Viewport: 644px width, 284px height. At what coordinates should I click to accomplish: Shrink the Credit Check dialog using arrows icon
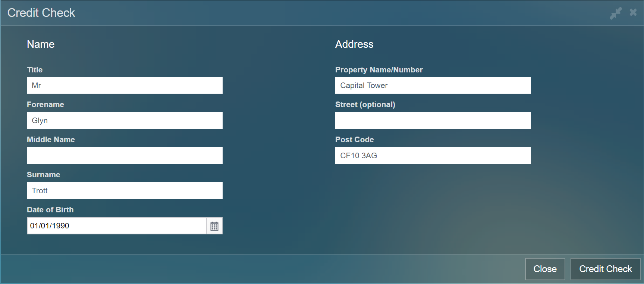616,13
